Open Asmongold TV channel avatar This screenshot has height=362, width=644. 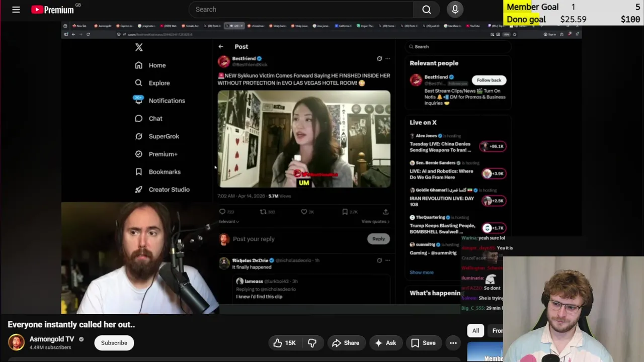16,342
